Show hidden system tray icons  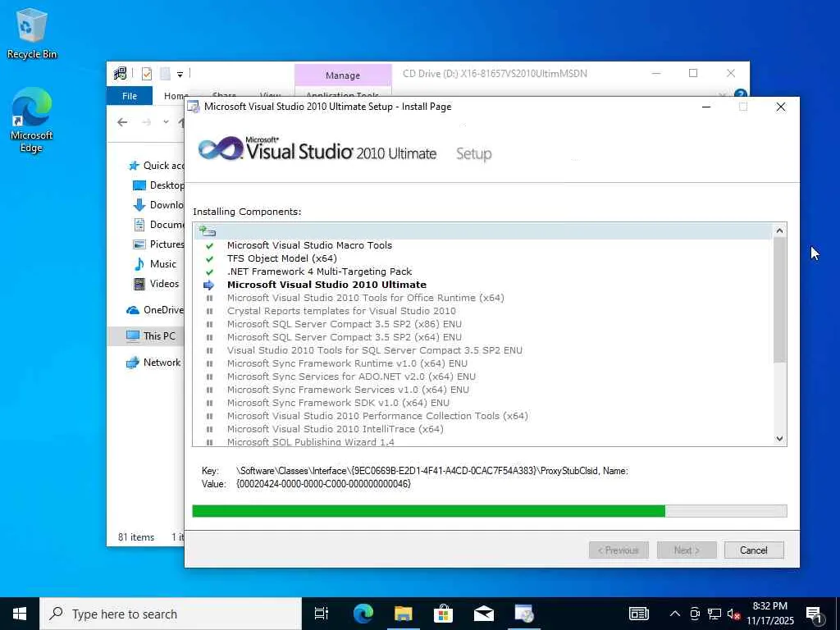tap(675, 614)
